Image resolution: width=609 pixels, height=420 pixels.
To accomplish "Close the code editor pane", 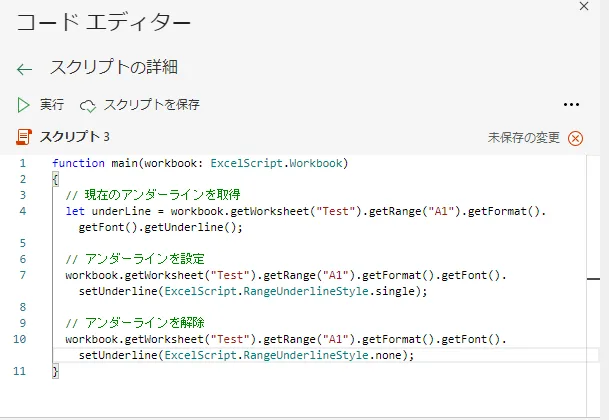I will 584,7.
